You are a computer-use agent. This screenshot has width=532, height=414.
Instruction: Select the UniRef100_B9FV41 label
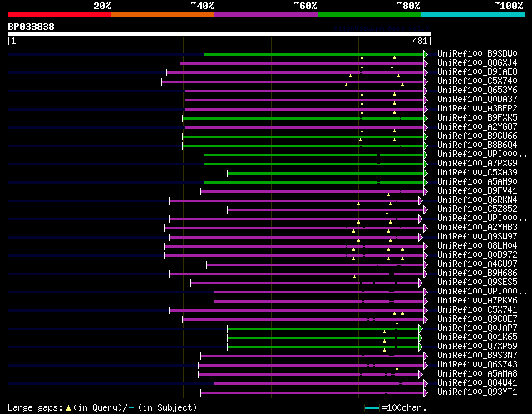[477, 191]
